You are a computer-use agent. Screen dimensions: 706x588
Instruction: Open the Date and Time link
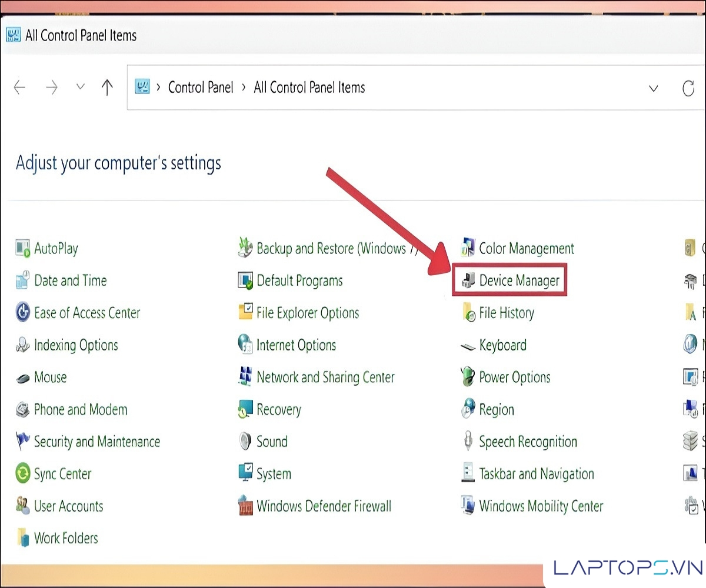click(x=70, y=280)
